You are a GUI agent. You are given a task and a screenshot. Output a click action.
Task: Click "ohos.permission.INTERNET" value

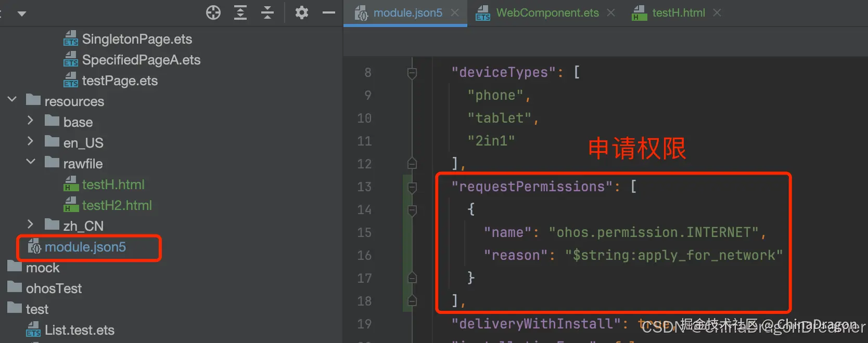[x=654, y=232]
